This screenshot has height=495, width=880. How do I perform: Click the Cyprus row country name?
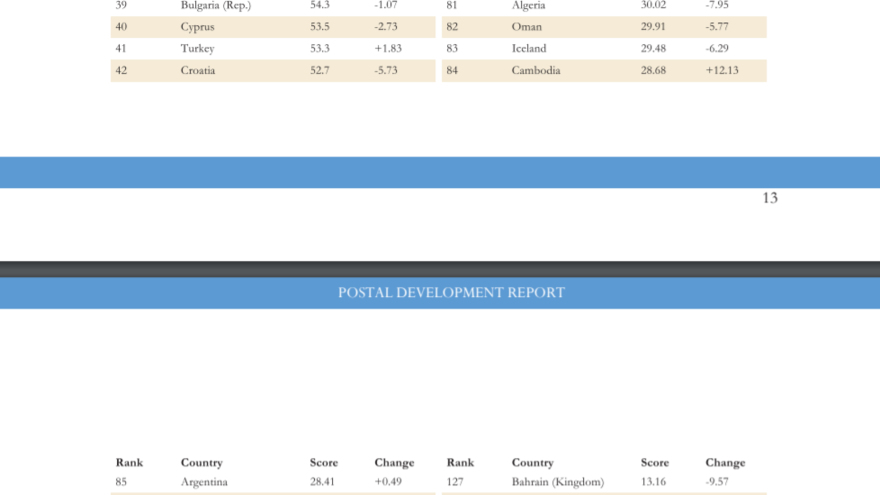pos(197,27)
